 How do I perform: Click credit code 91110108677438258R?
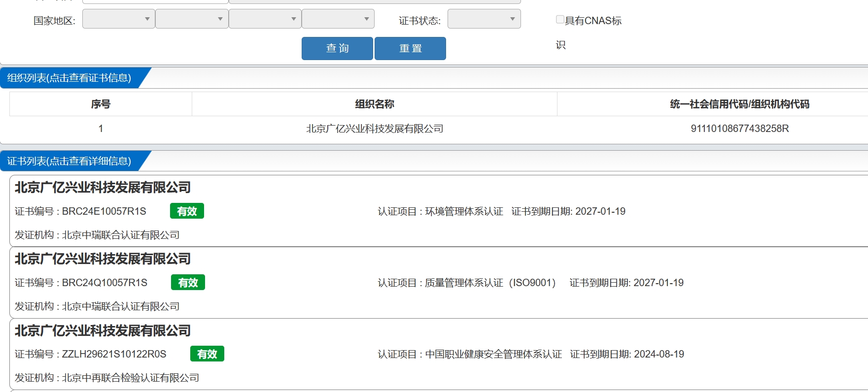click(739, 129)
